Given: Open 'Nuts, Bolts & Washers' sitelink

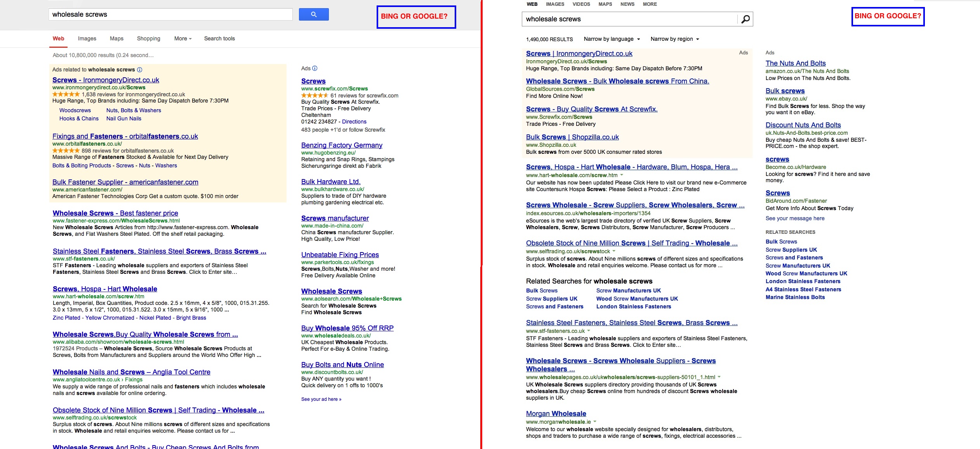Looking at the screenshot, I should pyautogui.click(x=134, y=110).
